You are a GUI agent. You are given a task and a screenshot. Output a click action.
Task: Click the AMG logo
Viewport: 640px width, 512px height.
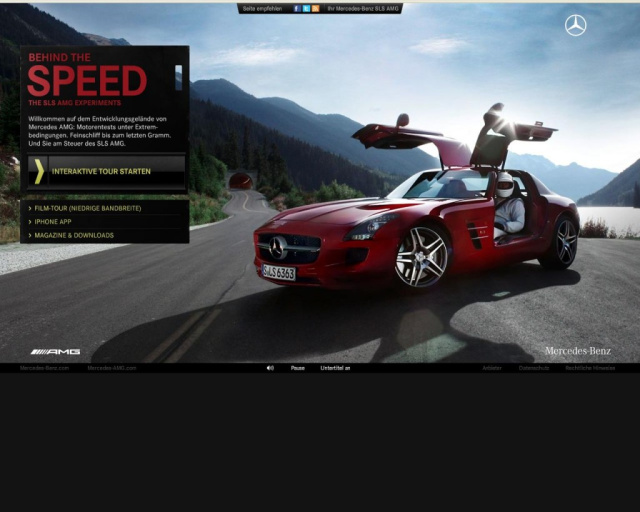[55, 352]
